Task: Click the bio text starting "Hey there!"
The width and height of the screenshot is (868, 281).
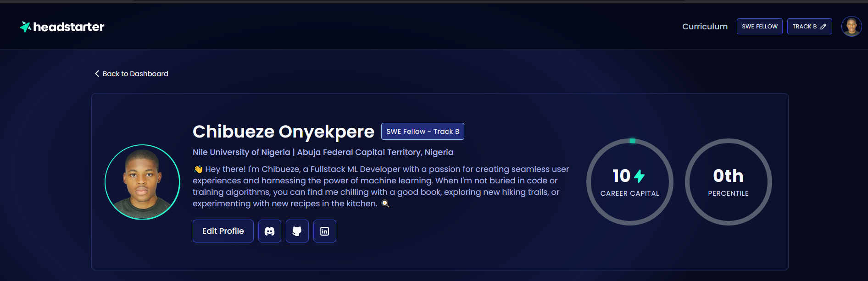Action: click(381, 187)
